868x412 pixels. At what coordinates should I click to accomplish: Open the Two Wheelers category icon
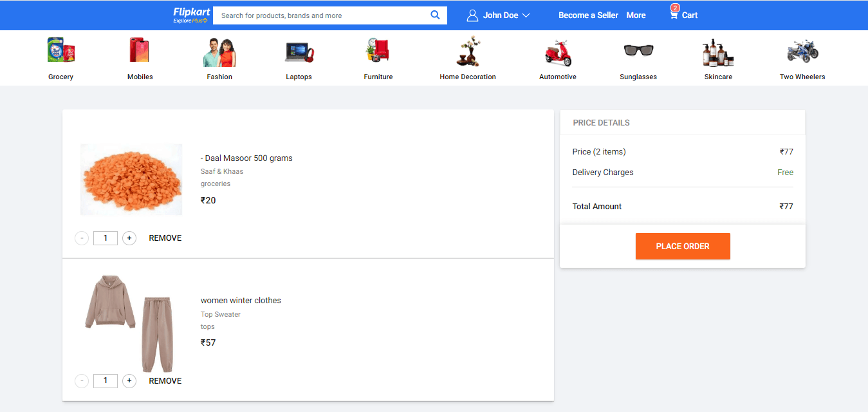802,51
